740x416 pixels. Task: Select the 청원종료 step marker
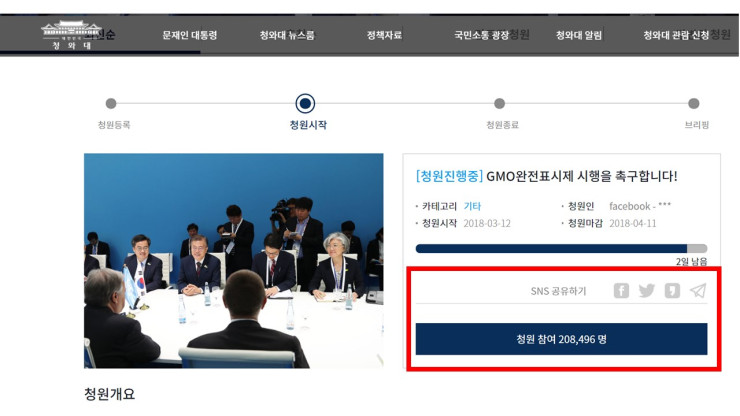click(x=499, y=103)
